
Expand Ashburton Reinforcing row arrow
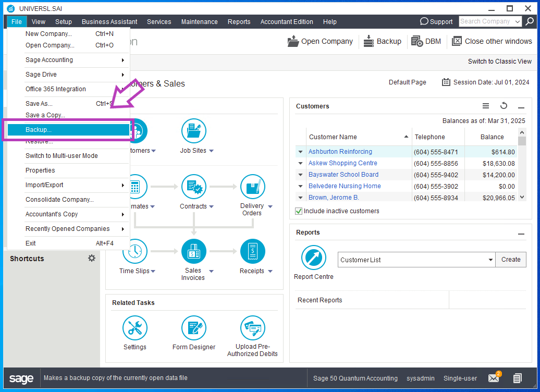pyautogui.click(x=301, y=152)
